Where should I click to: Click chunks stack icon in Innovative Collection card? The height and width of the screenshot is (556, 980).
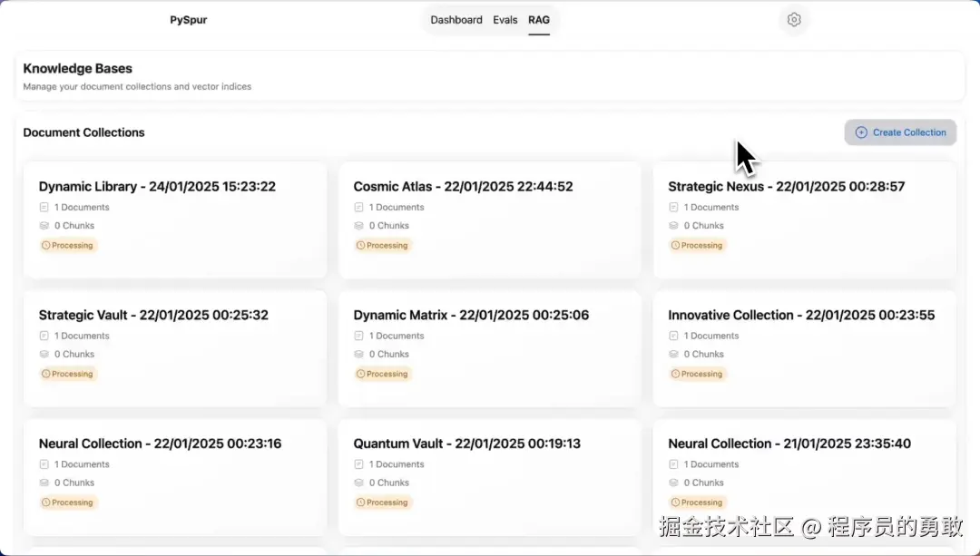[x=673, y=355]
